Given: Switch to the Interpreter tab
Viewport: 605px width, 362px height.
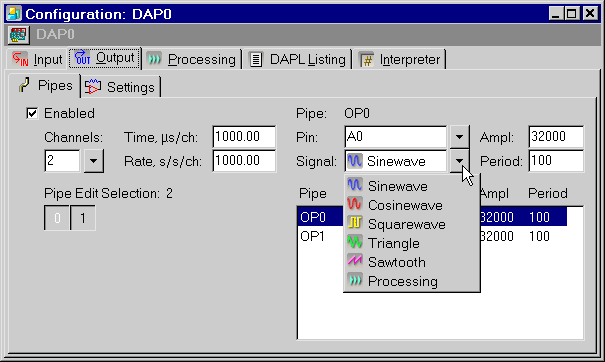Looking at the screenshot, I should 400,59.
